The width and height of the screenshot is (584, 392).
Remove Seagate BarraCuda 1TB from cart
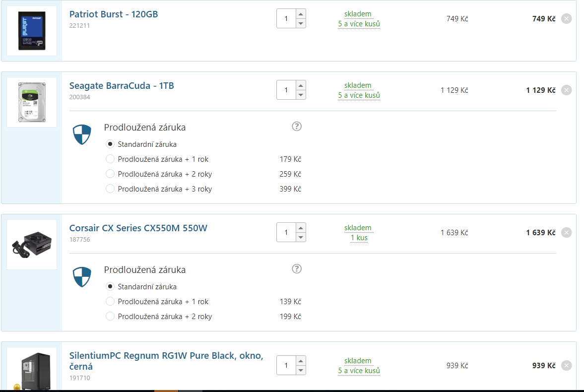pos(566,90)
